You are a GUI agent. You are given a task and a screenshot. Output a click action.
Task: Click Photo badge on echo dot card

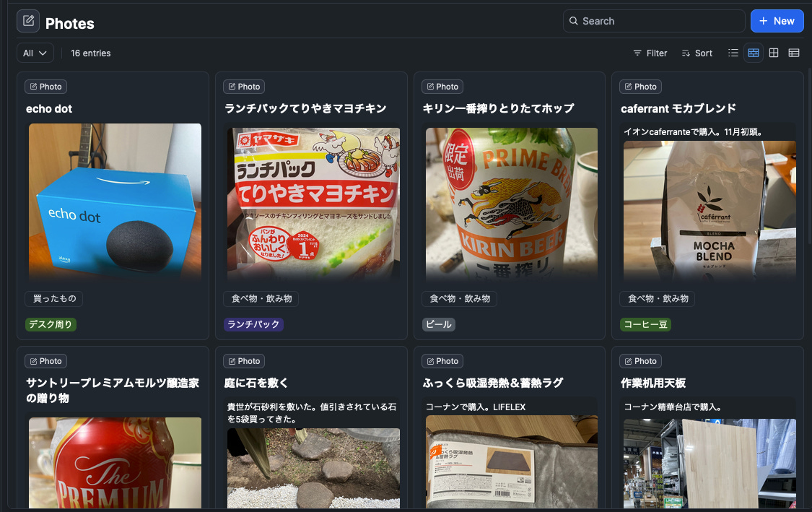tap(45, 87)
